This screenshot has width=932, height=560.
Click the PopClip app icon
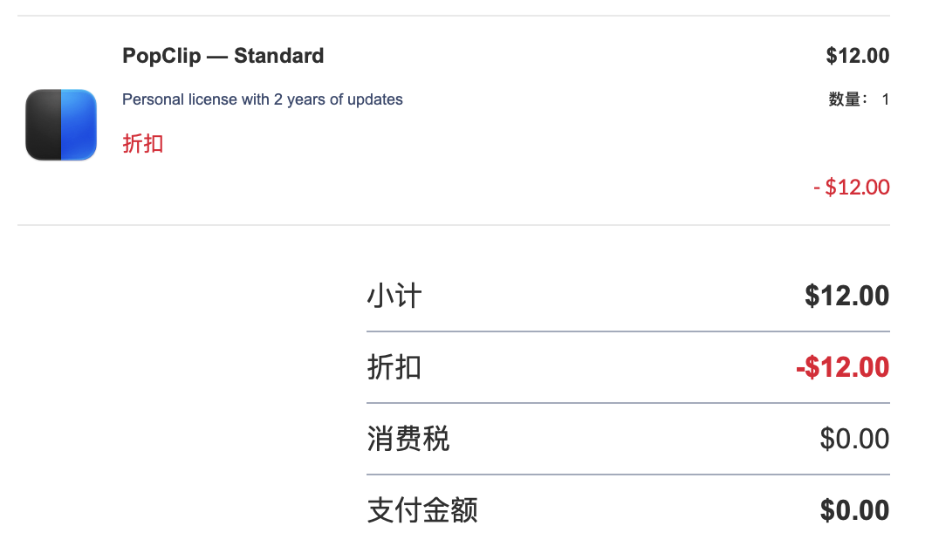coord(61,125)
